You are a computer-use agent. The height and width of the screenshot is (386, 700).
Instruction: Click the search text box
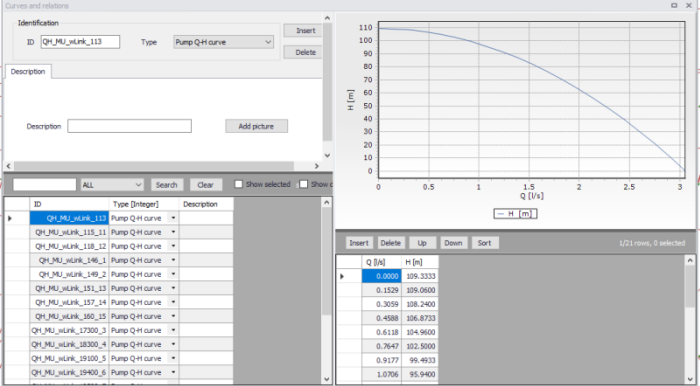coord(45,184)
